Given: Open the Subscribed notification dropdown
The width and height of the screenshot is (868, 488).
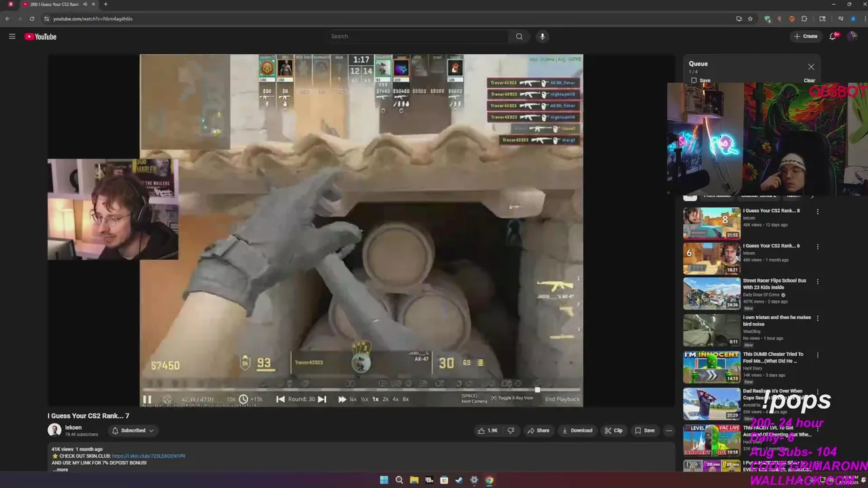Looking at the screenshot, I should (133, 430).
